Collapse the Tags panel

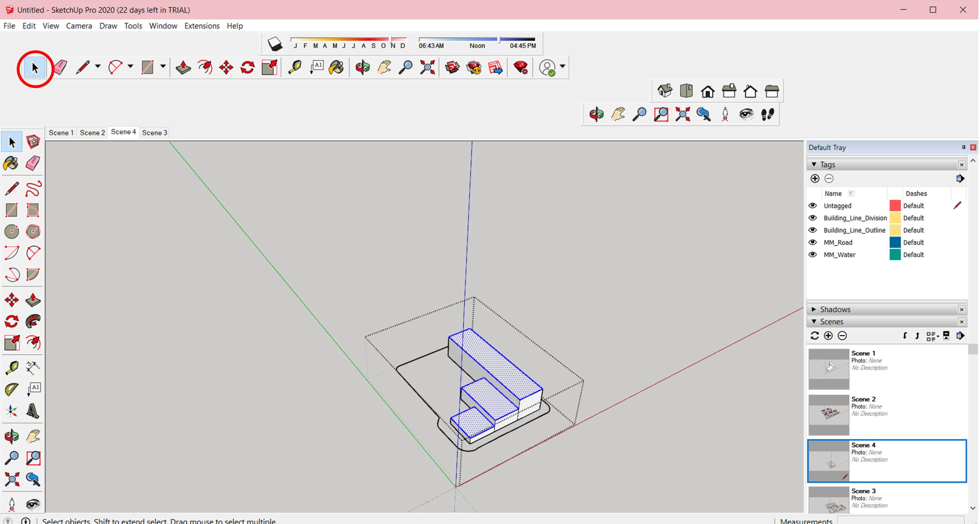coord(814,164)
